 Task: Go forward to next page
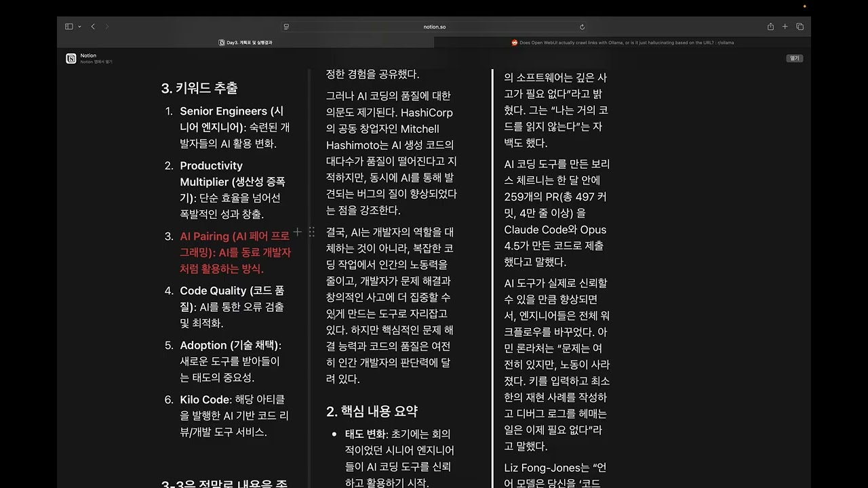pos(107,26)
